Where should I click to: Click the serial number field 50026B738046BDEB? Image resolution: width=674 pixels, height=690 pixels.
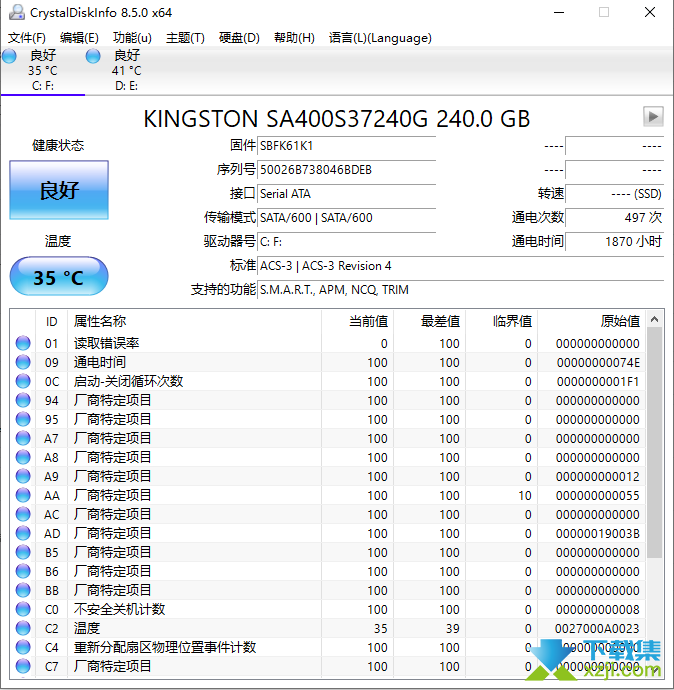(x=346, y=170)
